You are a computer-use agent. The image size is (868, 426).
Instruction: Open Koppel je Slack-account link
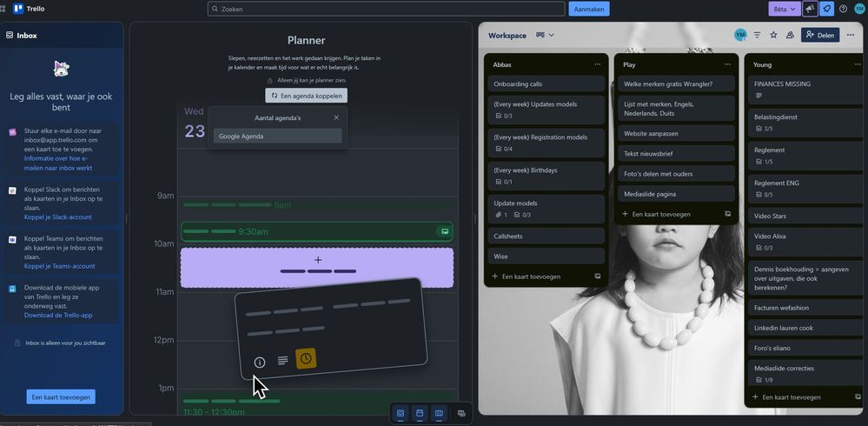pyautogui.click(x=58, y=217)
